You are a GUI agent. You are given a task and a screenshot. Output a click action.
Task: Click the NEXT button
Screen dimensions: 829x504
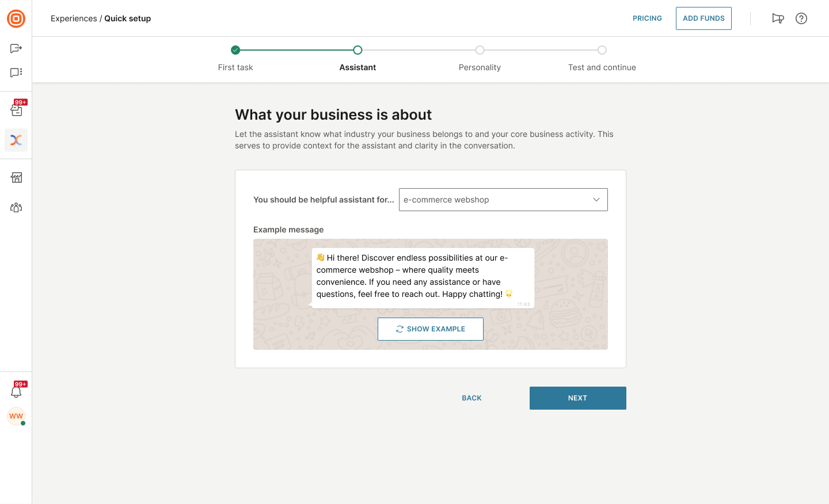[x=578, y=398]
